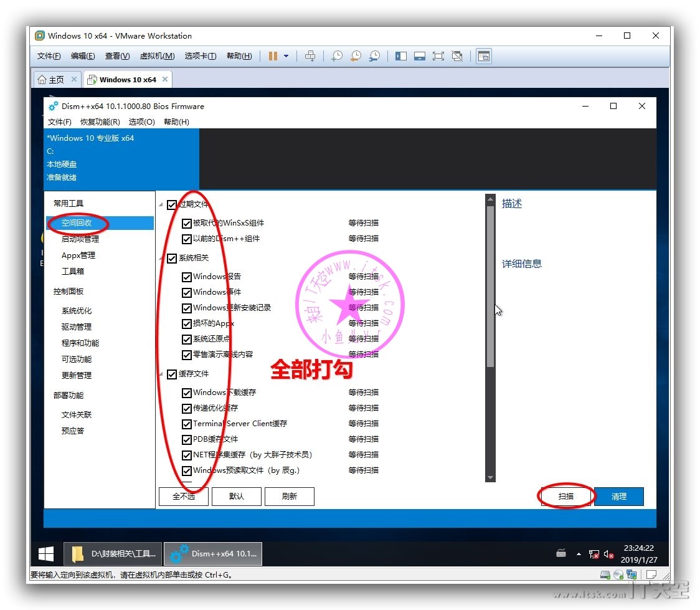700x610 pixels.
Task: Uncheck the 缓存文件 group checkbox
Action: (172, 374)
